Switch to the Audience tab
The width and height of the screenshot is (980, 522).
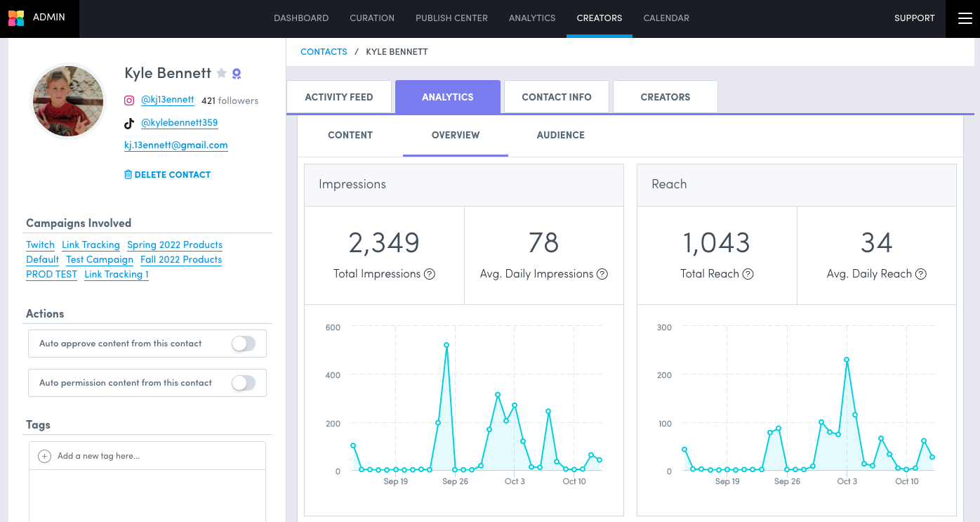(560, 135)
